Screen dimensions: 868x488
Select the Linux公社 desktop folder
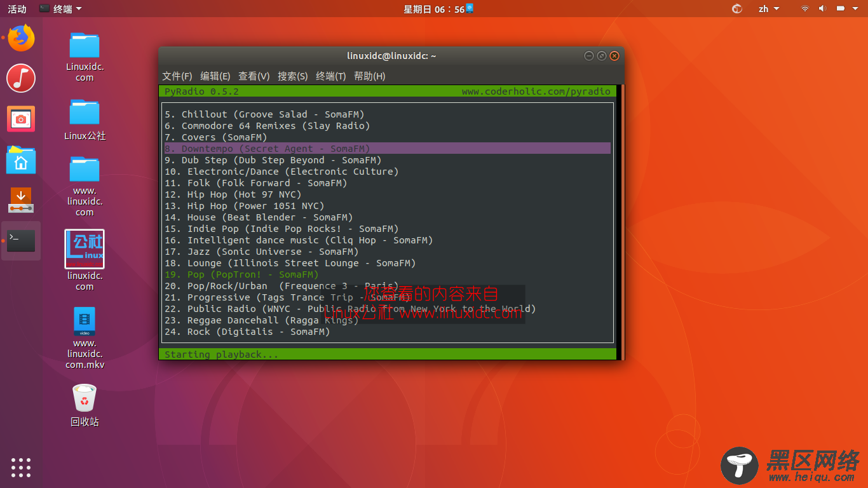(85, 119)
